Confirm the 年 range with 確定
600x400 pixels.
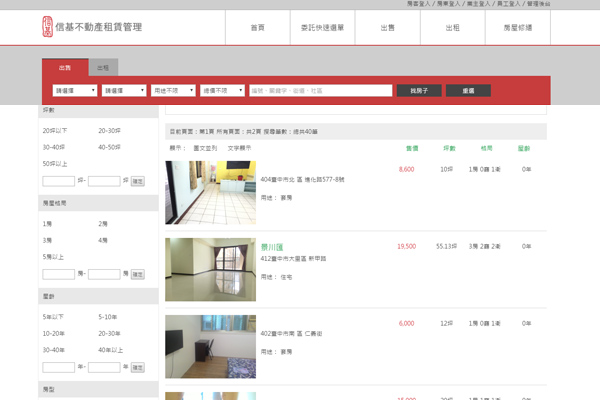pyautogui.click(x=138, y=367)
